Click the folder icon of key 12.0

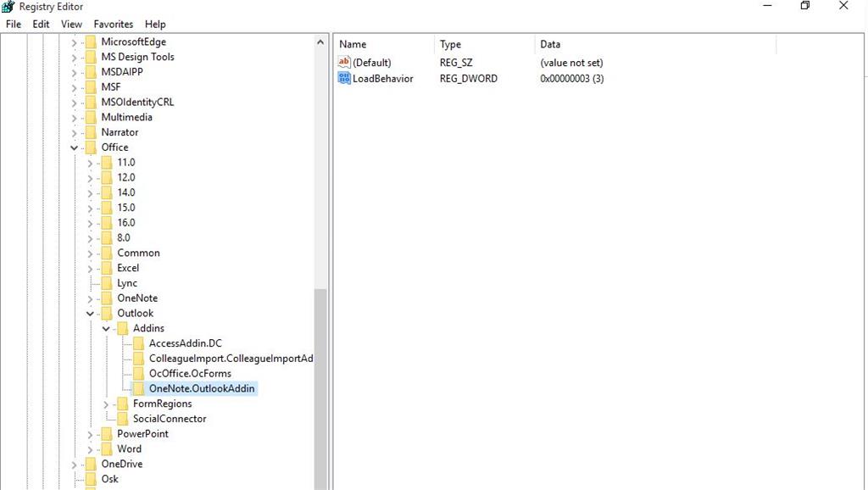click(107, 178)
